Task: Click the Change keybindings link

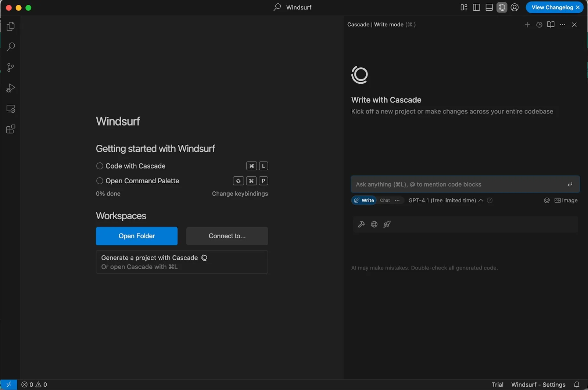Action: 240,194
